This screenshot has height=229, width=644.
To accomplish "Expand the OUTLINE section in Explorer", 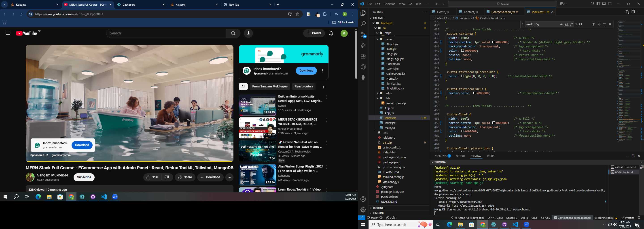I will [371, 208].
